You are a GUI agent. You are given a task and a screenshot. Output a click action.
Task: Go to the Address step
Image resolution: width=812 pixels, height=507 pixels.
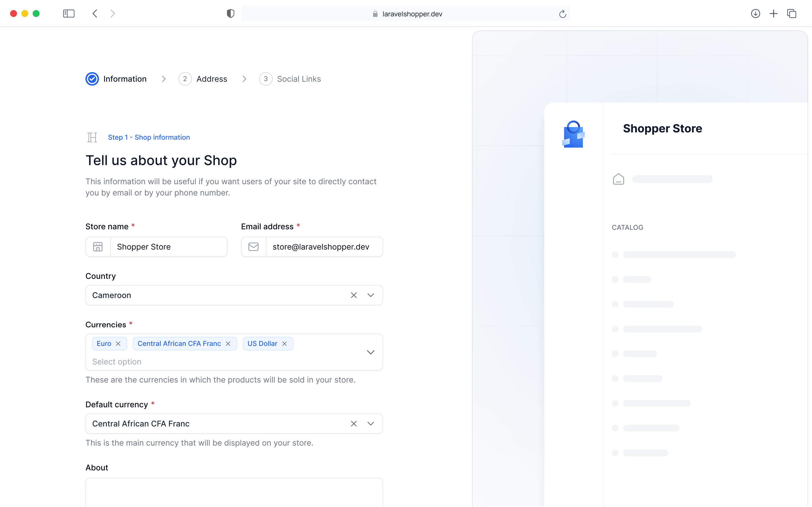(211, 79)
